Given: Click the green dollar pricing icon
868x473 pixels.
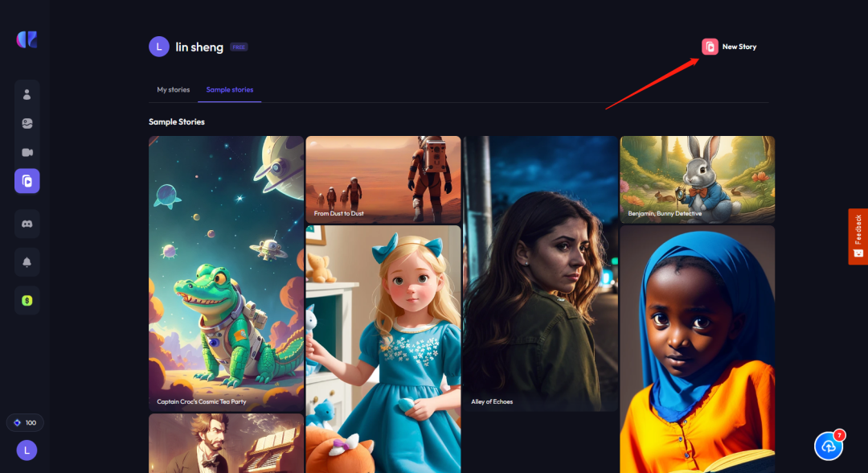Looking at the screenshot, I should tap(27, 300).
